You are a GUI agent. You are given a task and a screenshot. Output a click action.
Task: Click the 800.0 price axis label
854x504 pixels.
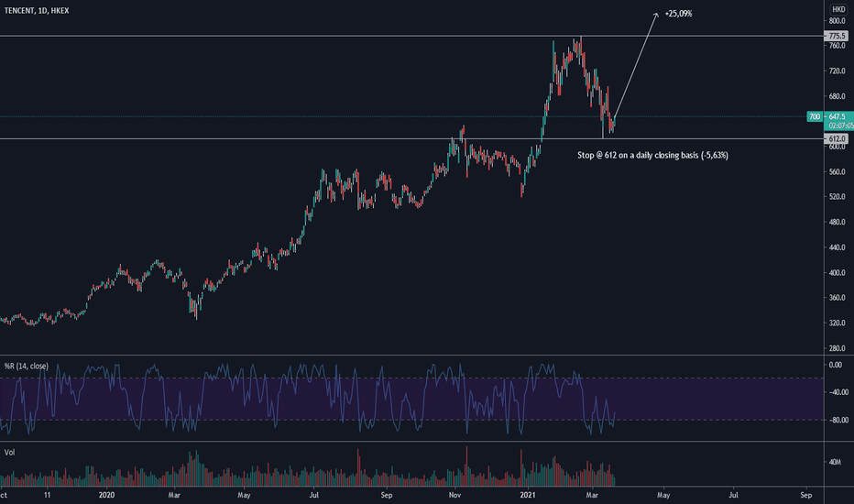click(838, 21)
